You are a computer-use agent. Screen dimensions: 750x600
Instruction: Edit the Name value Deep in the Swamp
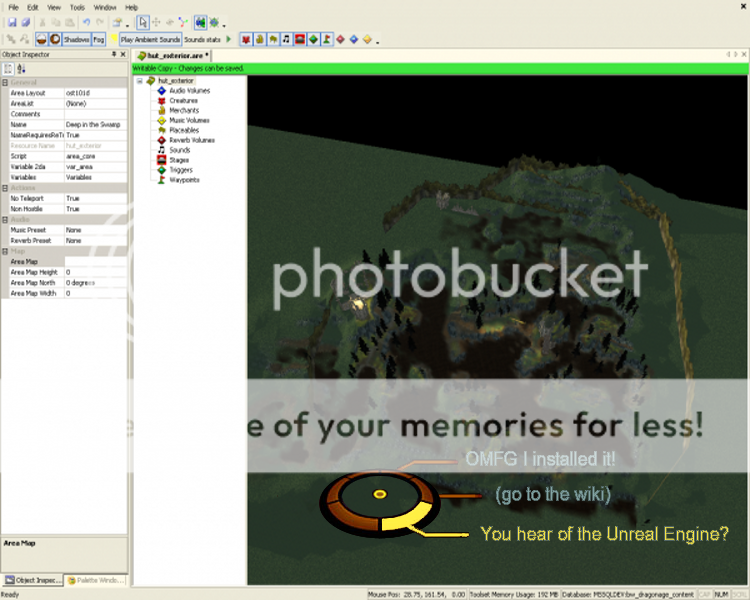[96, 124]
